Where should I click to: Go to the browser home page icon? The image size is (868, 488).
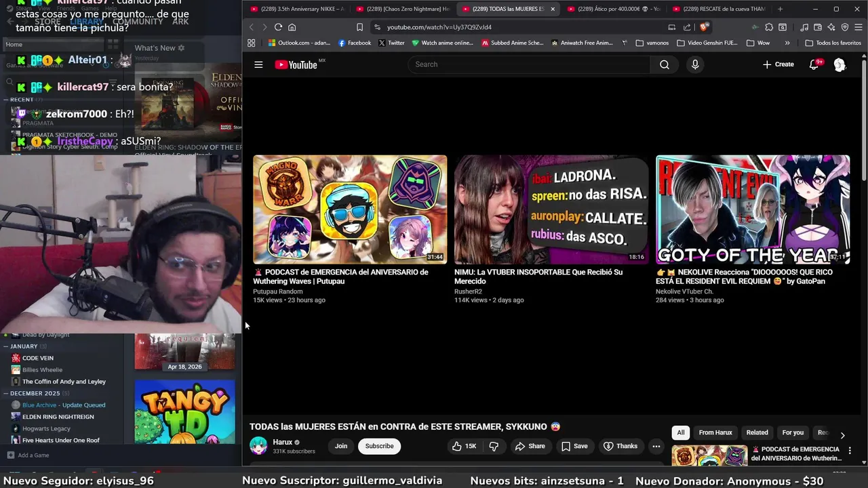[292, 27]
